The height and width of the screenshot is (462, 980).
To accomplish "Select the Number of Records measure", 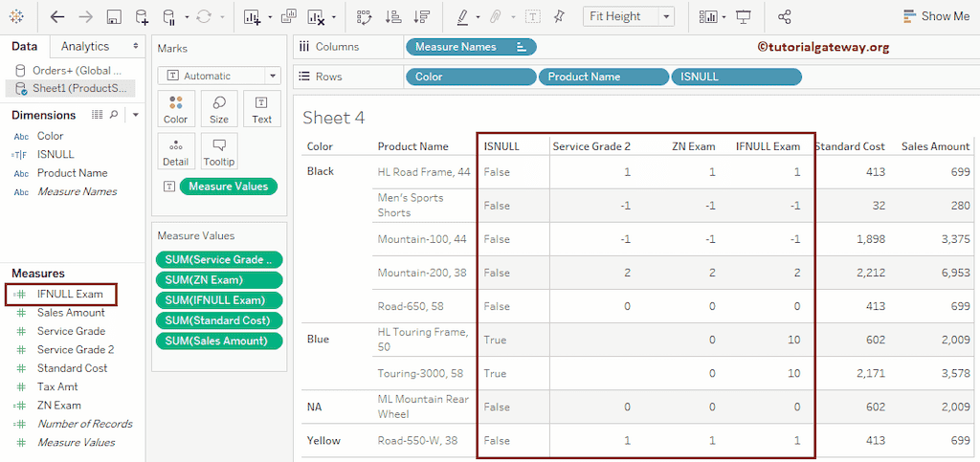I will point(84,424).
